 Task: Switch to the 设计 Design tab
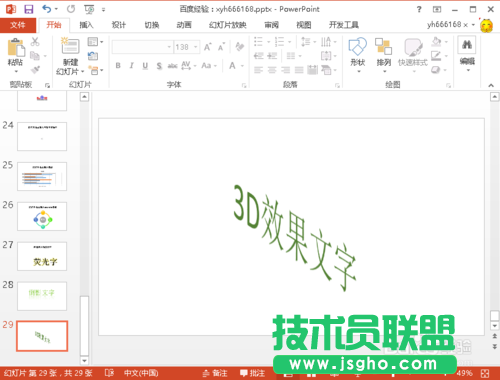pyautogui.click(x=119, y=25)
